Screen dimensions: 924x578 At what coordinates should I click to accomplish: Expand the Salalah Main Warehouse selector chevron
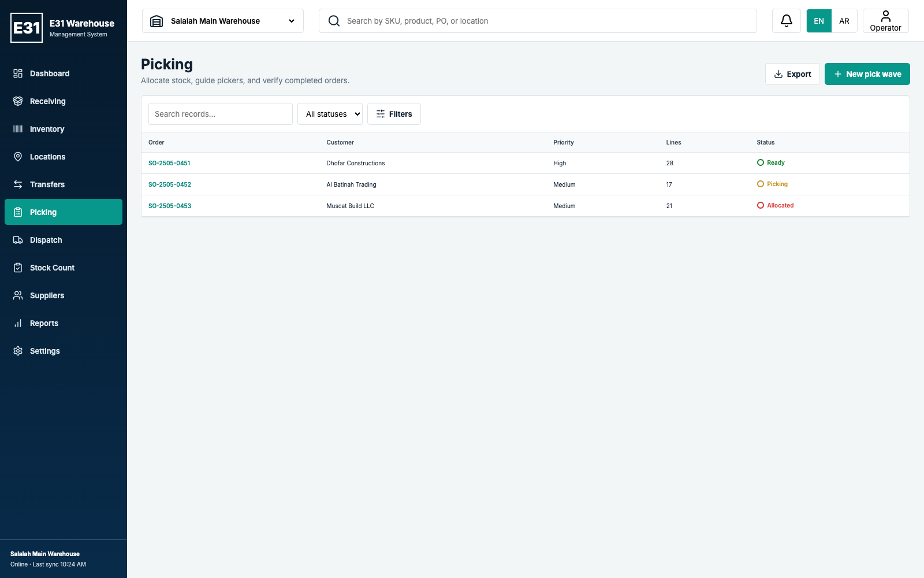292,21
